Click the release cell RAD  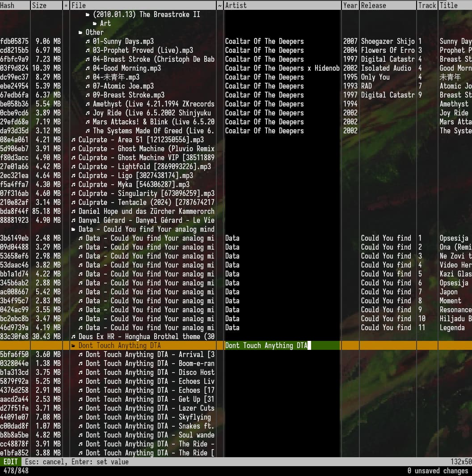tap(366, 86)
